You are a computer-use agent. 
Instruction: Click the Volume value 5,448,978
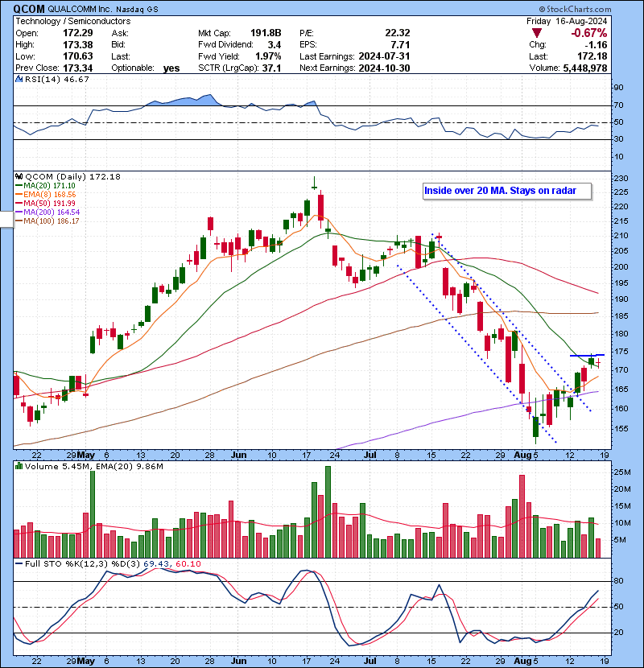tap(585, 68)
